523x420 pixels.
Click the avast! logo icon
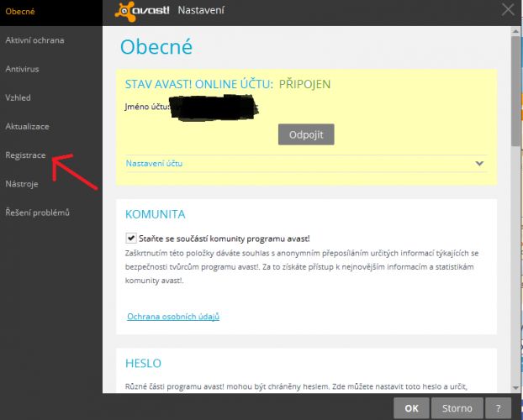tap(142, 11)
